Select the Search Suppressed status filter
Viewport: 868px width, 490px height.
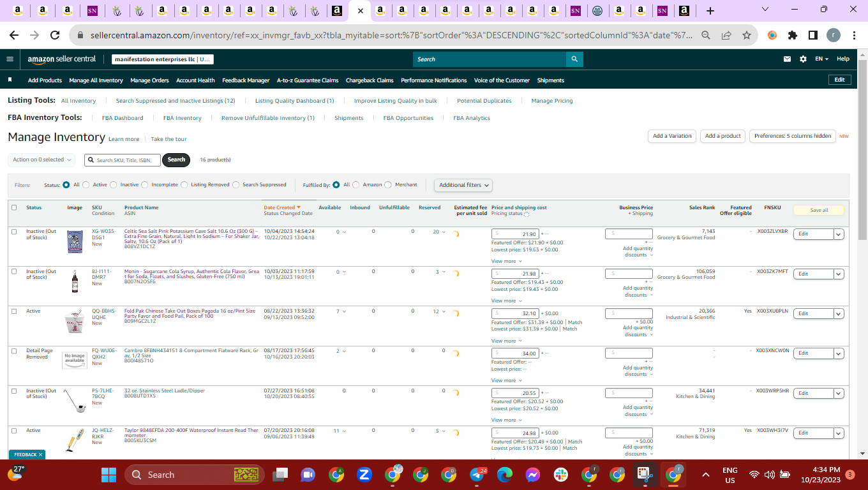click(x=236, y=185)
